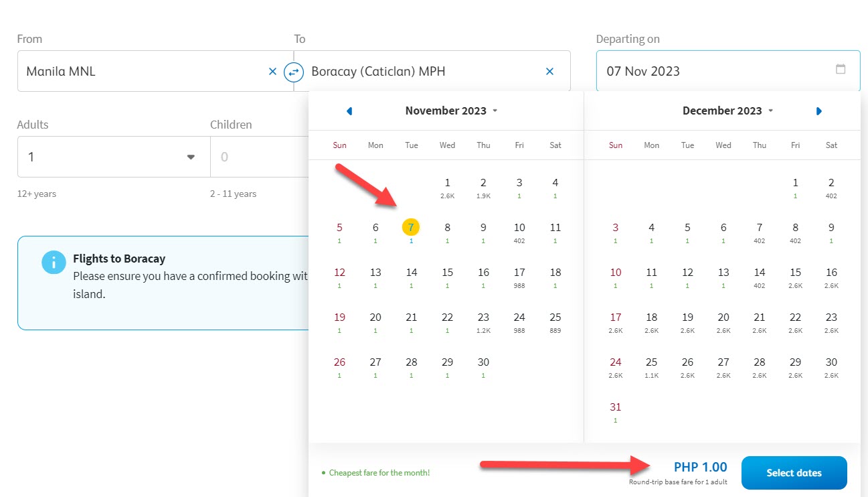
Task: Swap origin and destination airports
Action: pos(294,72)
